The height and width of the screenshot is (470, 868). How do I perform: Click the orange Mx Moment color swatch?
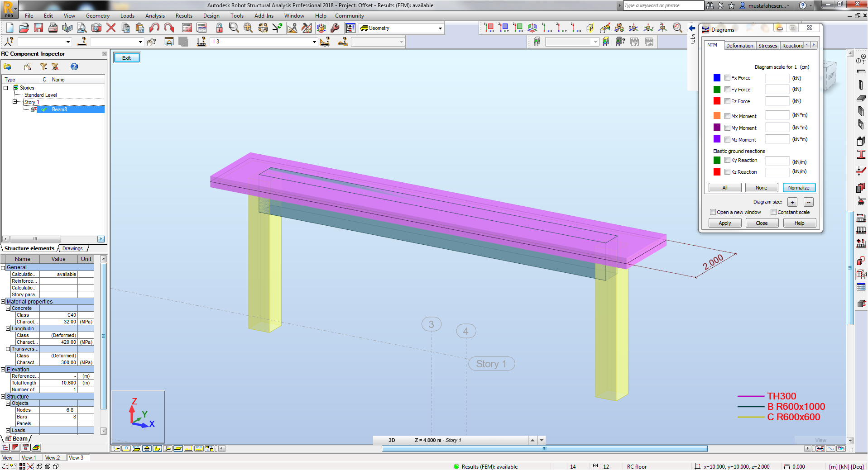(x=717, y=116)
